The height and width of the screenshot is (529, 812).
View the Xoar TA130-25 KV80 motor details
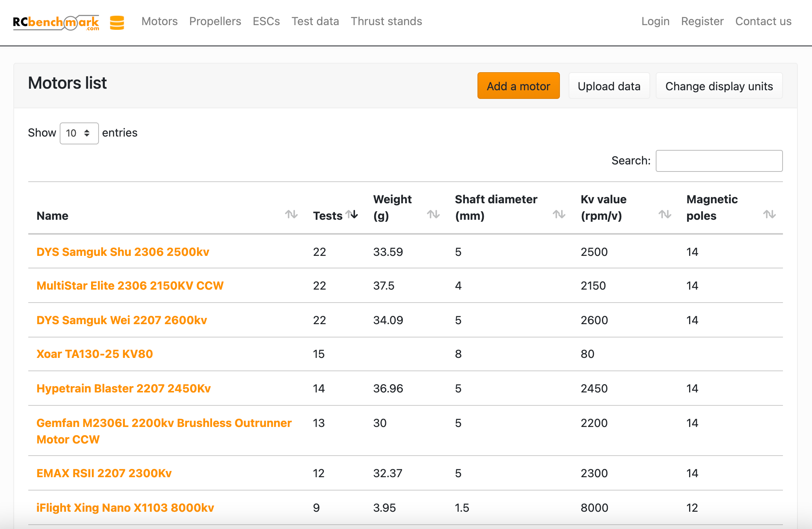pos(94,354)
